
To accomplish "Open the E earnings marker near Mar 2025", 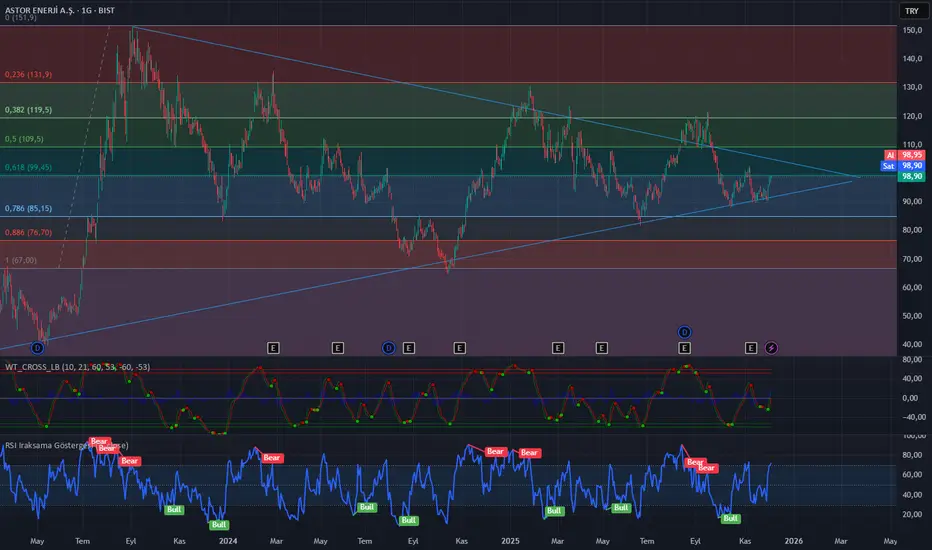I will [x=558, y=348].
